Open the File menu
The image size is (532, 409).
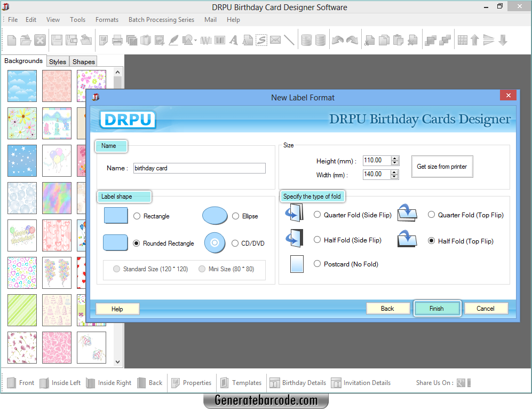(13, 20)
